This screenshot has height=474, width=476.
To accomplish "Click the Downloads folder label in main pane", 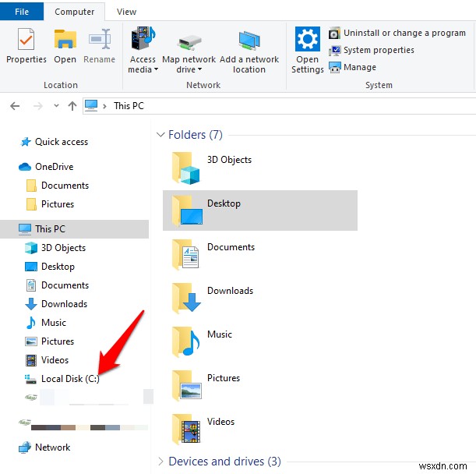I will coord(230,291).
